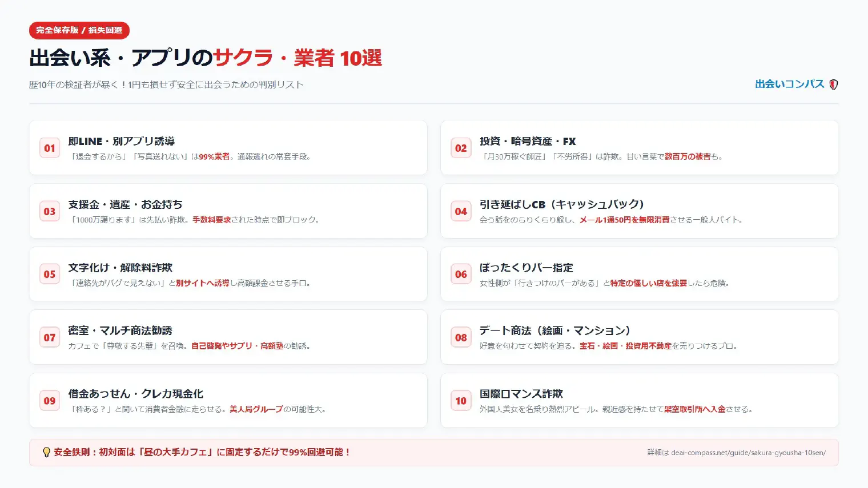868x488 pixels.
Task: Click the red text 特定の怪しい店を強要
Action: [x=649, y=283]
